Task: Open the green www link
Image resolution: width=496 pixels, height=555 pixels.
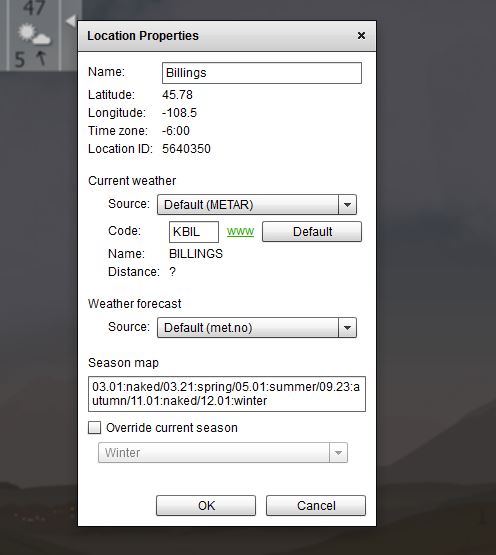Action: click(x=240, y=231)
